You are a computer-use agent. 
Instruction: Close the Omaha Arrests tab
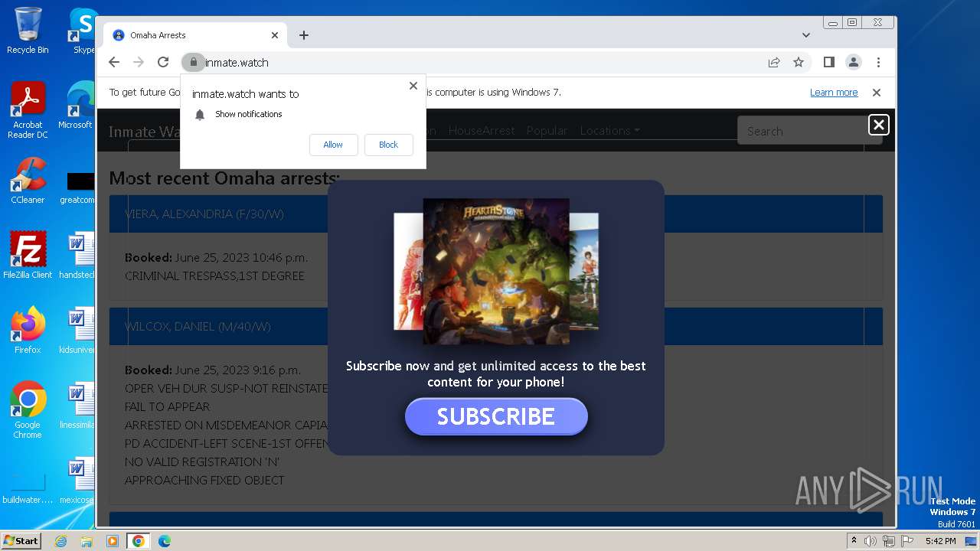[275, 35]
